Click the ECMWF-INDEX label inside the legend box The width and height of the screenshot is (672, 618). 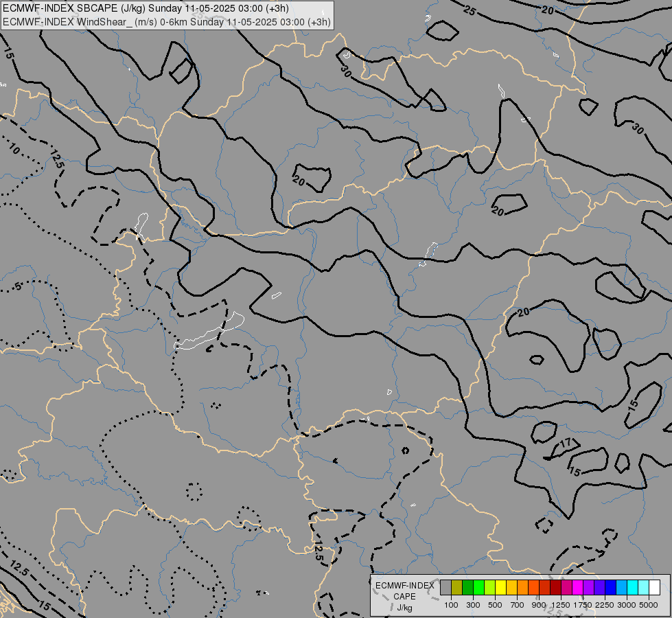(404, 586)
